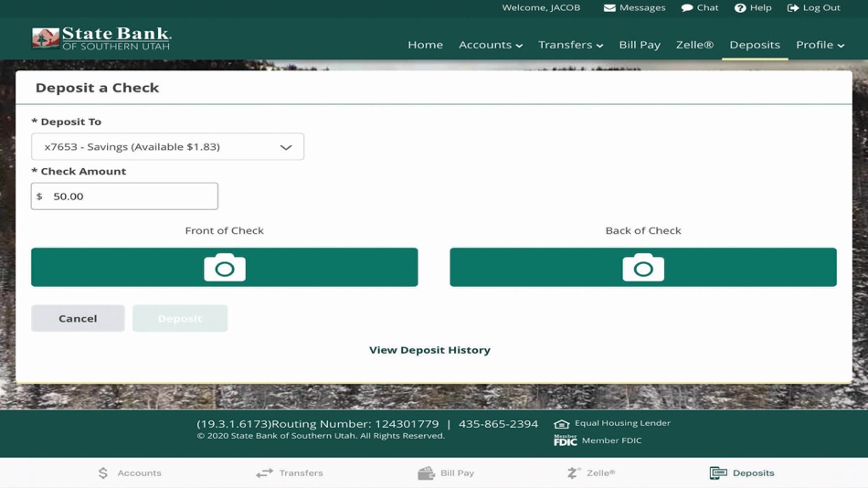868x488 pixels.
Task: Click the State Bank of Southern Utah logo
Action: click(101, 38)
